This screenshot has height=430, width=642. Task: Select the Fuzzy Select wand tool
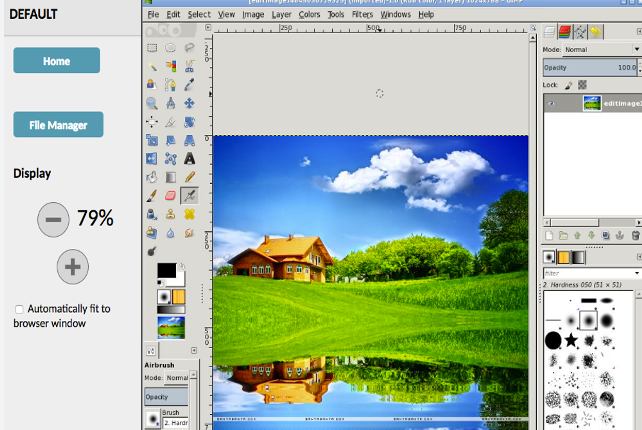(152, 66)
